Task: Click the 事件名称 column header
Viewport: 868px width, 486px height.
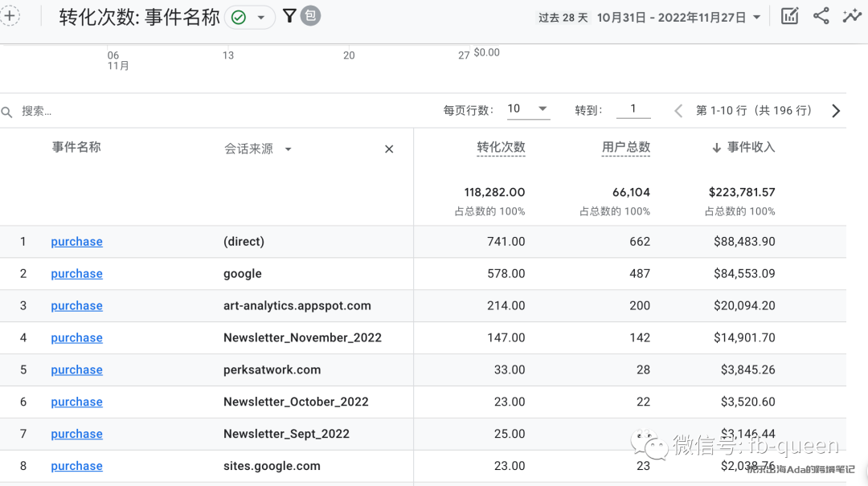Action: 76,147
